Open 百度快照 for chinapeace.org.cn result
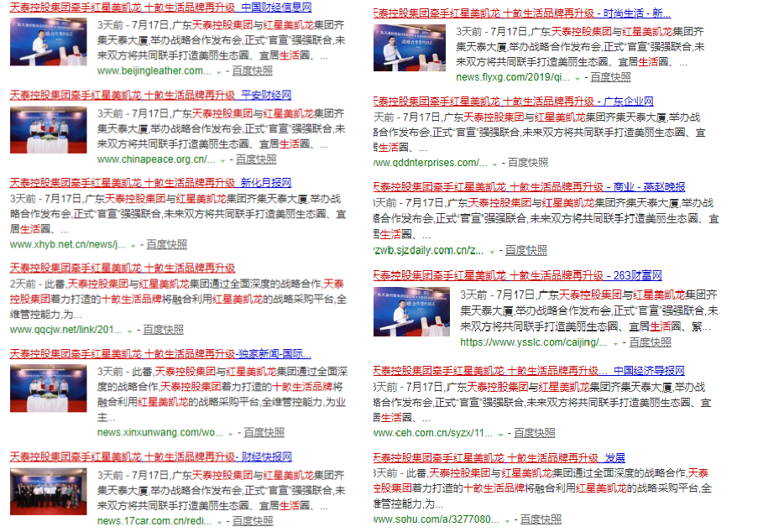This screenshot has width=758, height=532. [256, 159]
